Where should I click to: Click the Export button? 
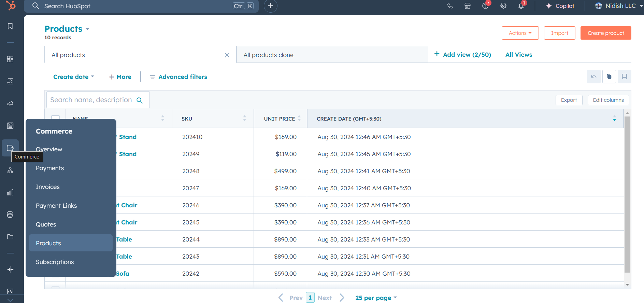click(x=569, y=100)
